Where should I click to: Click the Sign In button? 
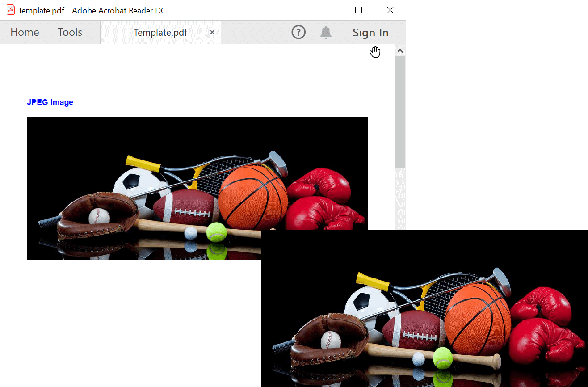(370, 33)
